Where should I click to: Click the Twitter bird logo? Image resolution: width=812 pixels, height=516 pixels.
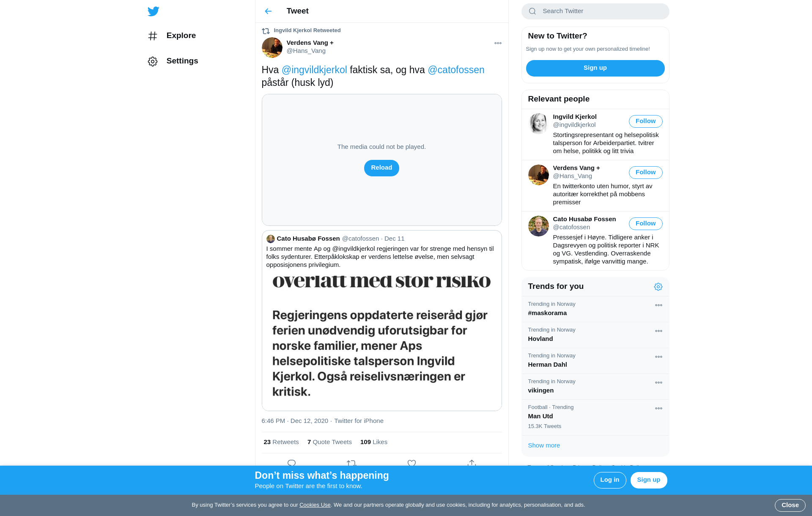click(153, 11)
